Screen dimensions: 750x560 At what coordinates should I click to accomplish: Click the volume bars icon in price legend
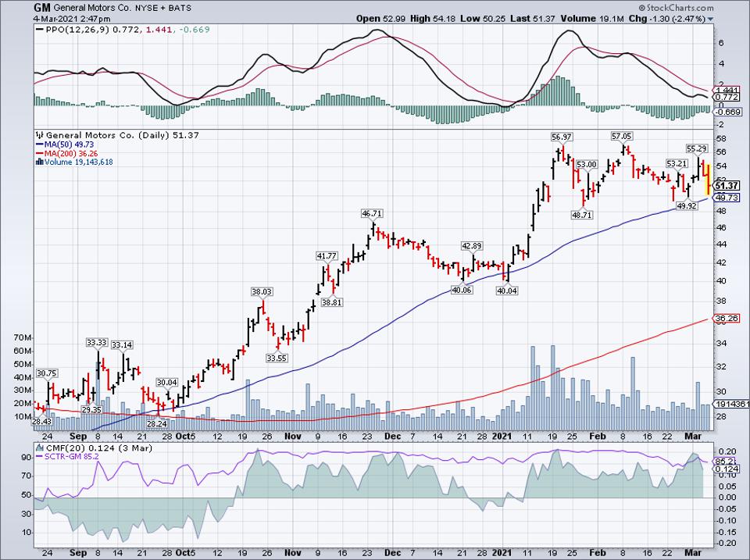pos(37,162)
